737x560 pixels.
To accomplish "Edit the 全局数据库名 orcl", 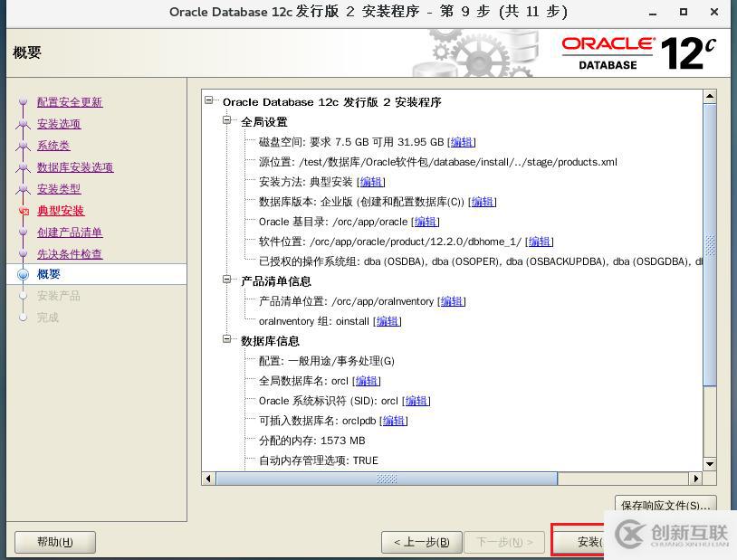I will pyautogui.click(x=367, y=381).
